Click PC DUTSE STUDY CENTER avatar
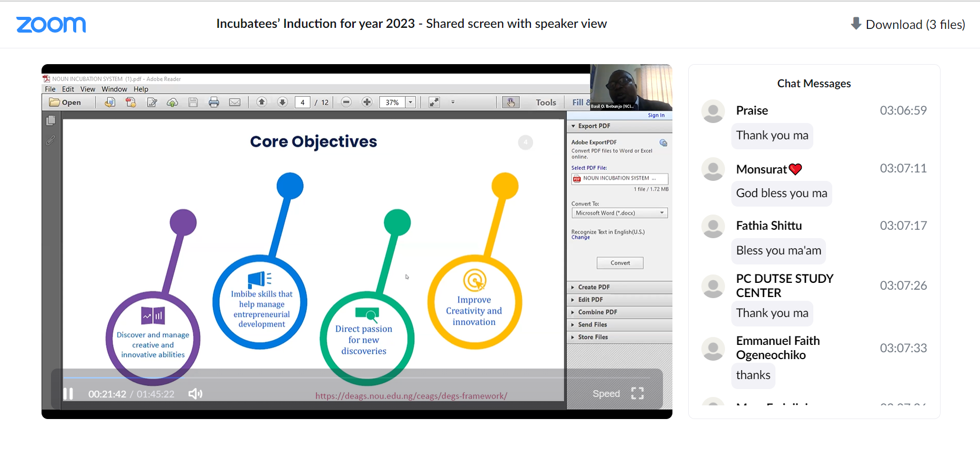The height and width of the screenshot is (449, 980). pos(713,286)
